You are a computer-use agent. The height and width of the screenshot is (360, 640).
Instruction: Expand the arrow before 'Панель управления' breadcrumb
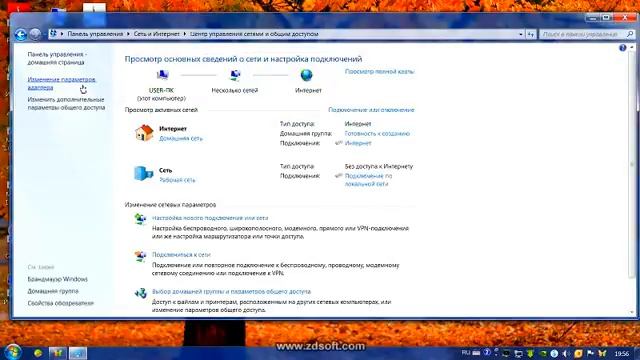click(62, 34)
